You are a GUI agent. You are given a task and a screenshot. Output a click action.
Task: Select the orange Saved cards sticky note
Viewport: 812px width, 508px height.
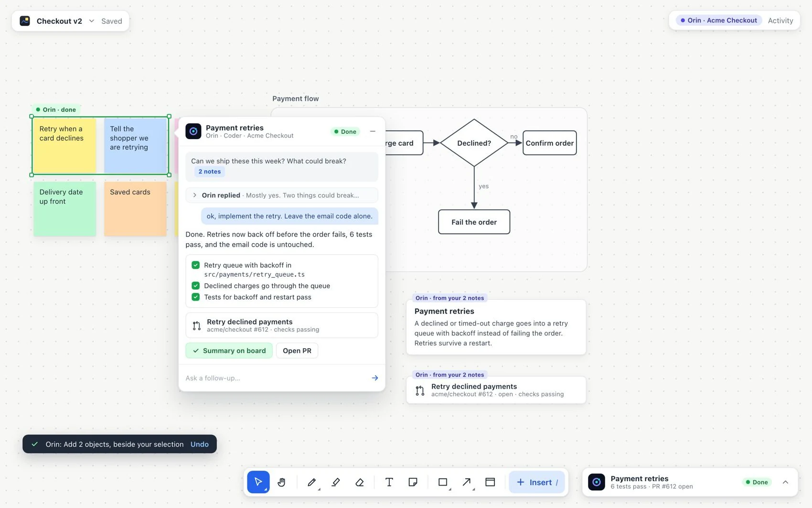click(135, 209)
